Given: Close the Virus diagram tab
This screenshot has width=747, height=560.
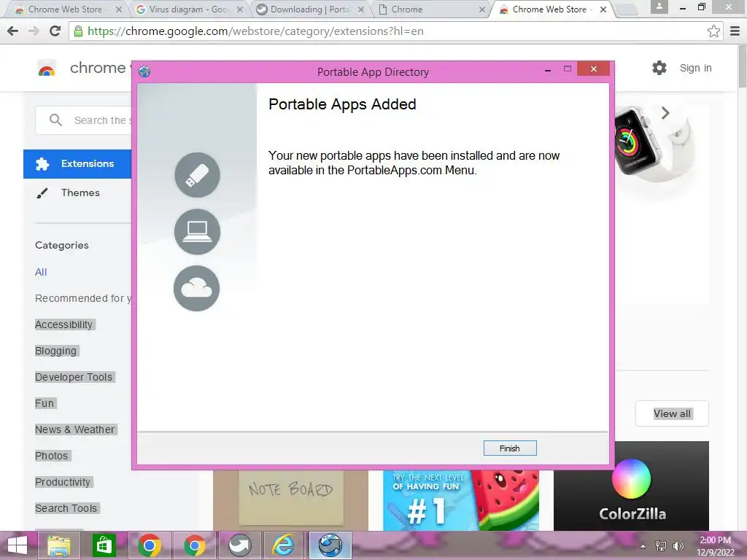Looking at the screenshot, I should point(240,9).
